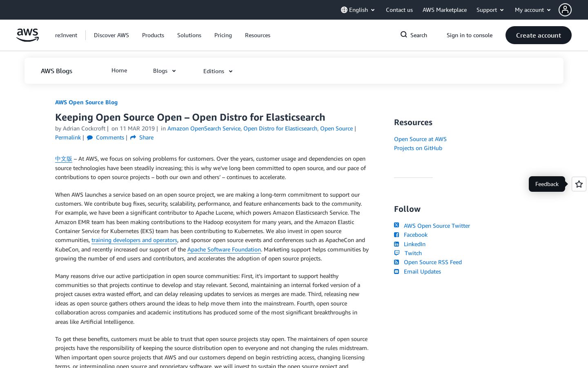Viewport: 588px width, 368px height.
Task: Open the Solutions menu
Action: pos(189,35)
